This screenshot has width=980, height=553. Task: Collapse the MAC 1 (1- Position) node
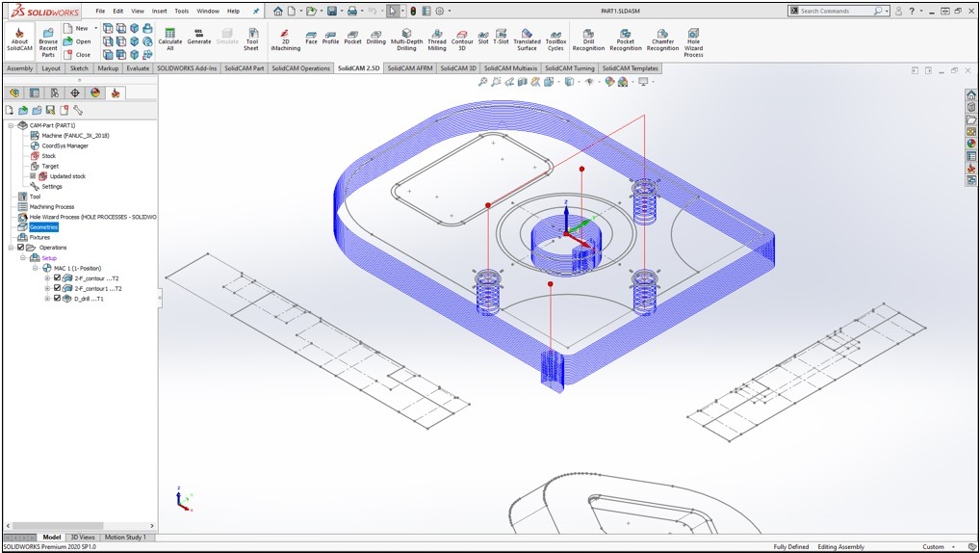(x=36, y=268)
